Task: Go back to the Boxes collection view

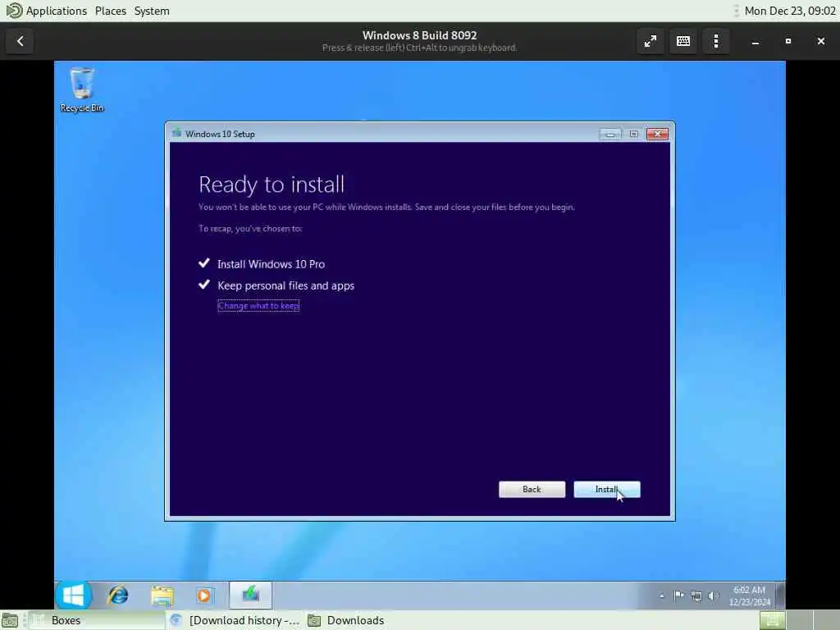Action: point(20,41)
